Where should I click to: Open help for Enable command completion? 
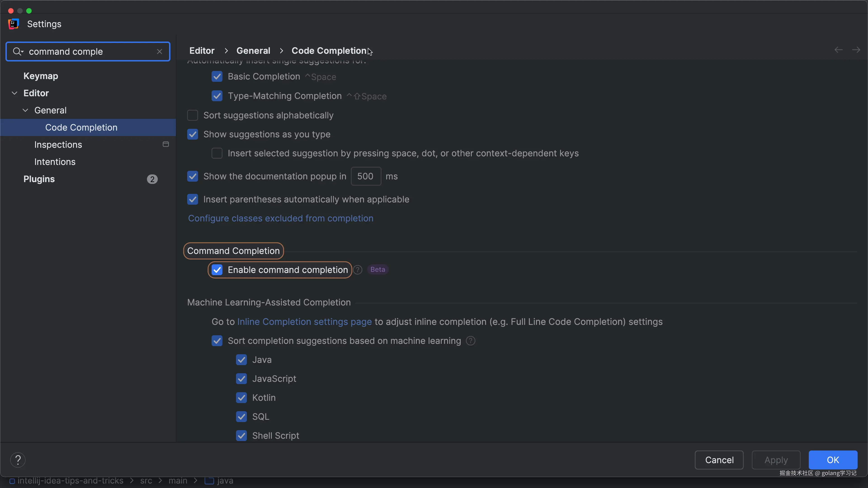click(358, 270)
